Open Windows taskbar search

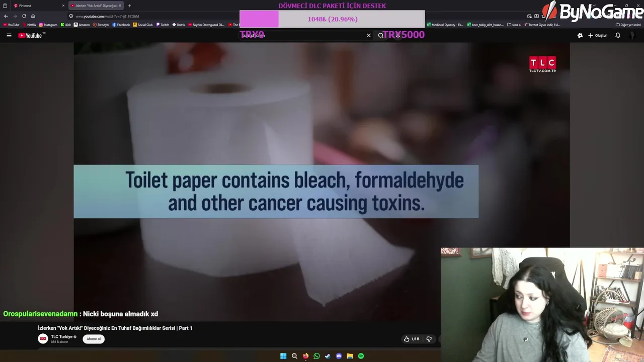point(294,356)
